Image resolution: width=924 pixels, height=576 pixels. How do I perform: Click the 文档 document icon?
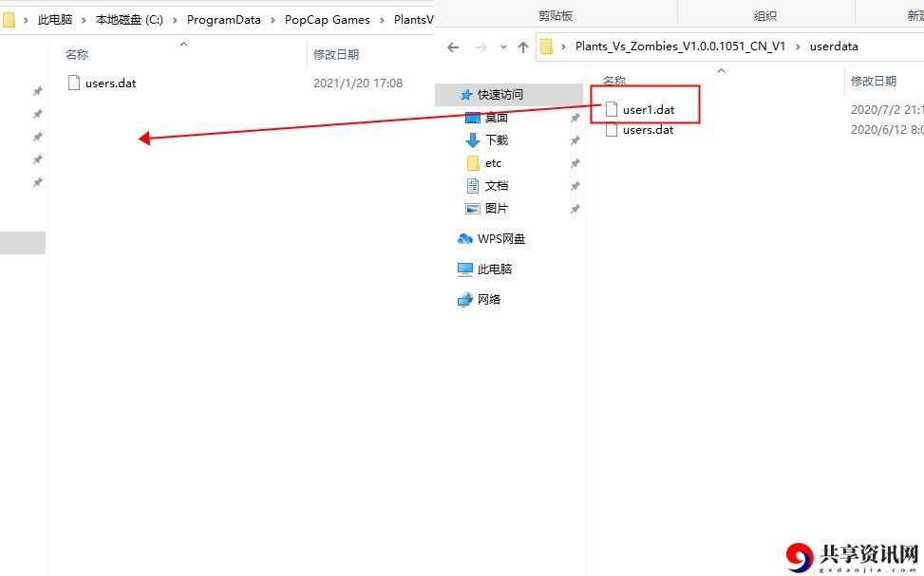coord(473,186)
